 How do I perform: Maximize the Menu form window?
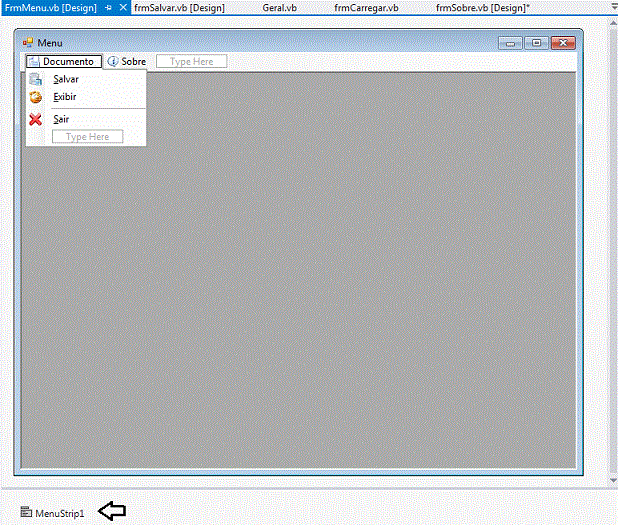coord(536,43)
